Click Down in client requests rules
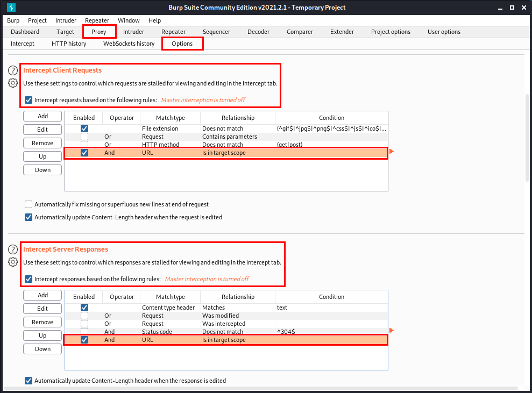The image size is (532, 393). (x=42, y=170)
